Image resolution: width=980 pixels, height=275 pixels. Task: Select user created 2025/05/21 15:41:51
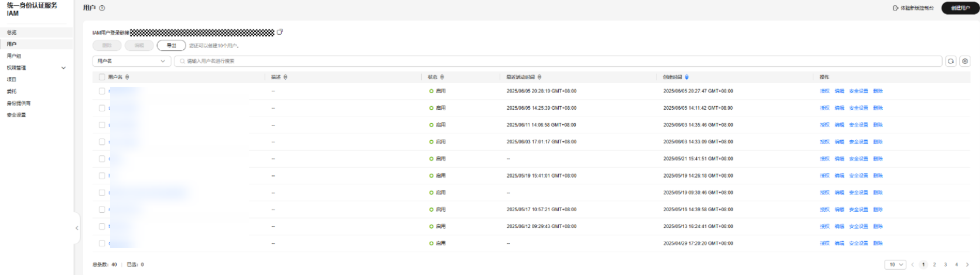pos(102,159)
